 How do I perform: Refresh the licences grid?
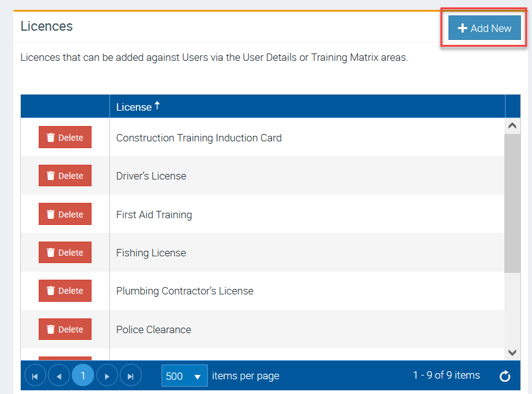click(x=505, y=376)
